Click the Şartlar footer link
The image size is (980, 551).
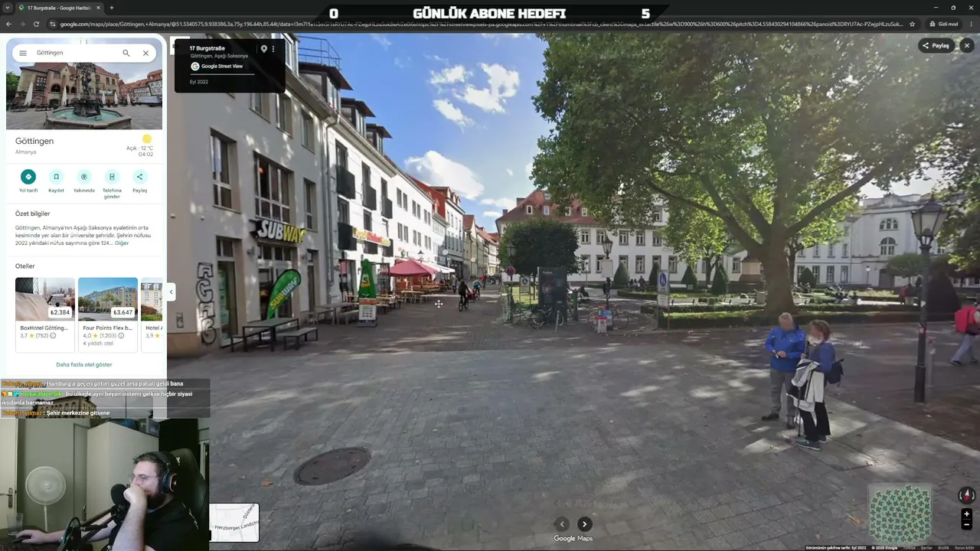click(x=926, y=548)
